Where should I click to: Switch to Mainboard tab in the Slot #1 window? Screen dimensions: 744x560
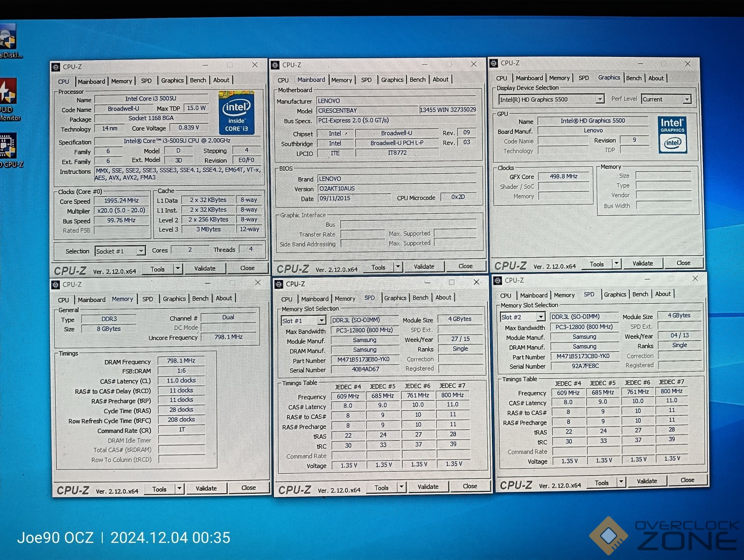[315, 299]
